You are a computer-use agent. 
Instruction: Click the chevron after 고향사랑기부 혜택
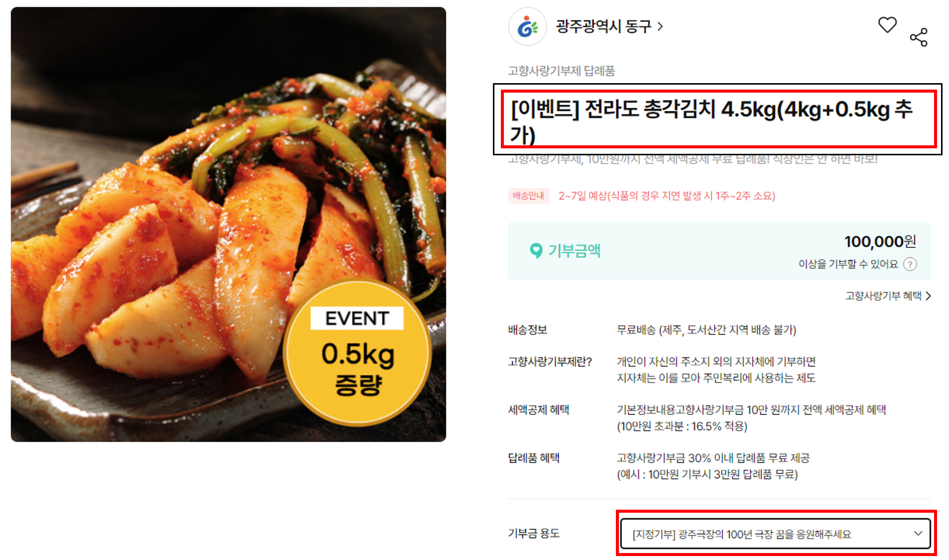928,296
